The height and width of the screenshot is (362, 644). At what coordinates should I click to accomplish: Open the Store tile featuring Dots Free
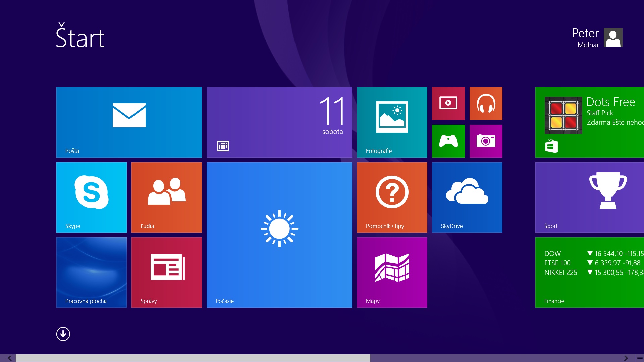coord(590,122)
